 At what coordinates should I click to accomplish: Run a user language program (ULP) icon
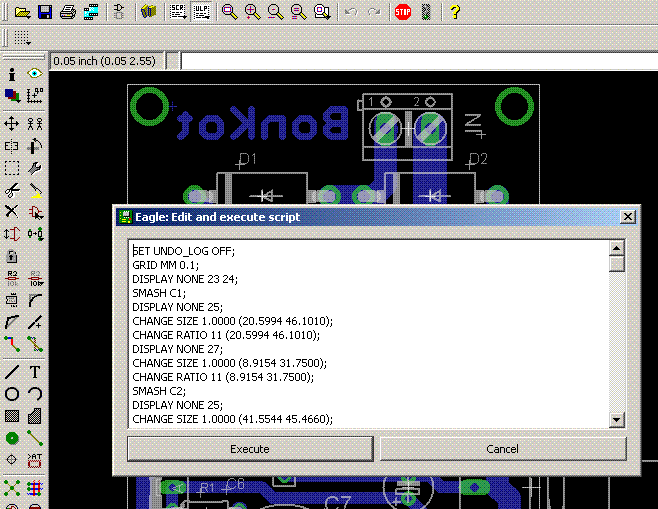tap(201, 12)
